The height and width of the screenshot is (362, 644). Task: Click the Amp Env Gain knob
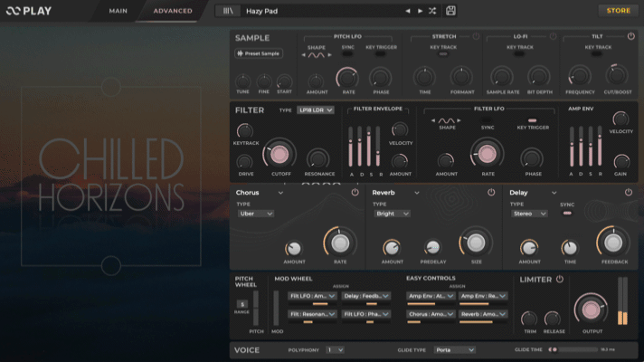point(621,162)
